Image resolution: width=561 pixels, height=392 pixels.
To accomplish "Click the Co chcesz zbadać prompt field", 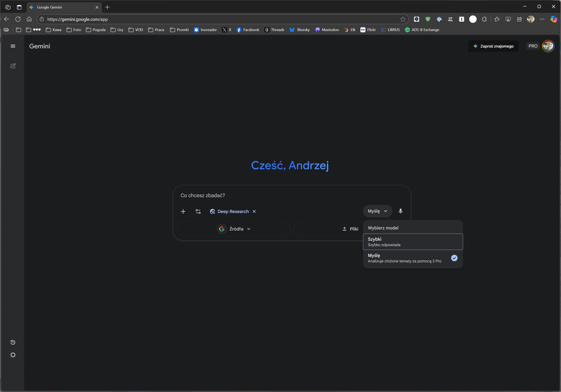I will (x=269, y=195).
